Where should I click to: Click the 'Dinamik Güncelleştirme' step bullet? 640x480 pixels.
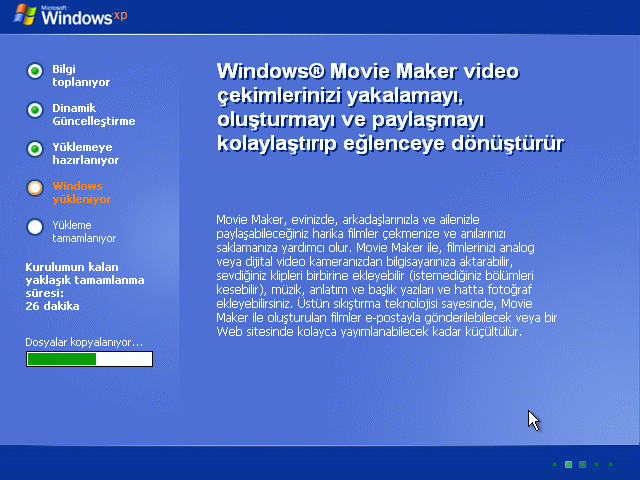(35, 109)
